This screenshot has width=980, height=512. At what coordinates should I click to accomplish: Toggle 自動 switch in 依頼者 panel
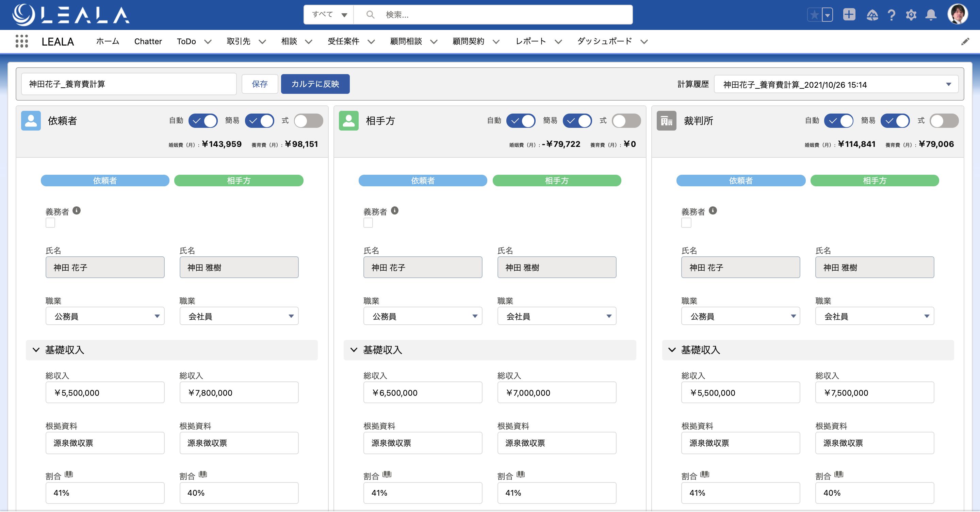[x=203, y=121]
